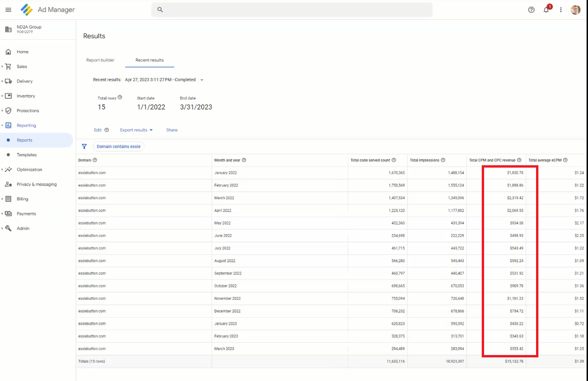Image resolution: width=588 pixels, height=381 pixels.
Task: Click the Delivery truck icon
Action: 8,81
